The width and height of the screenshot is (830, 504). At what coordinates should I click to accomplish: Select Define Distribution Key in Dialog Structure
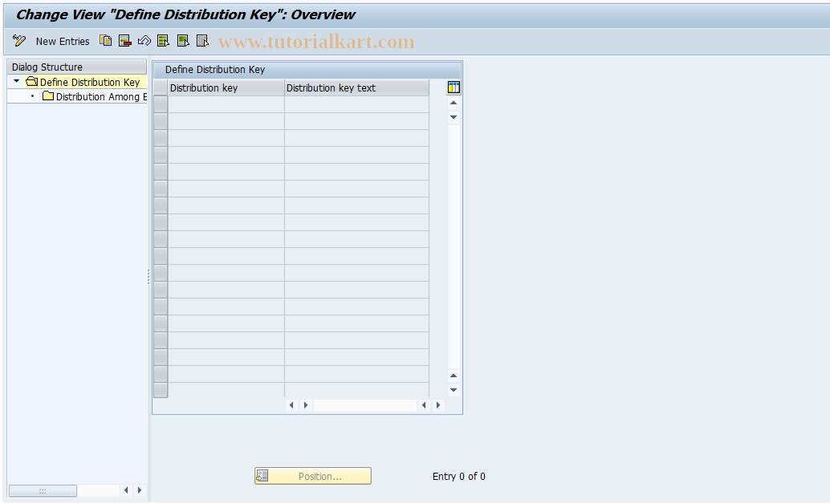(91, 81)
